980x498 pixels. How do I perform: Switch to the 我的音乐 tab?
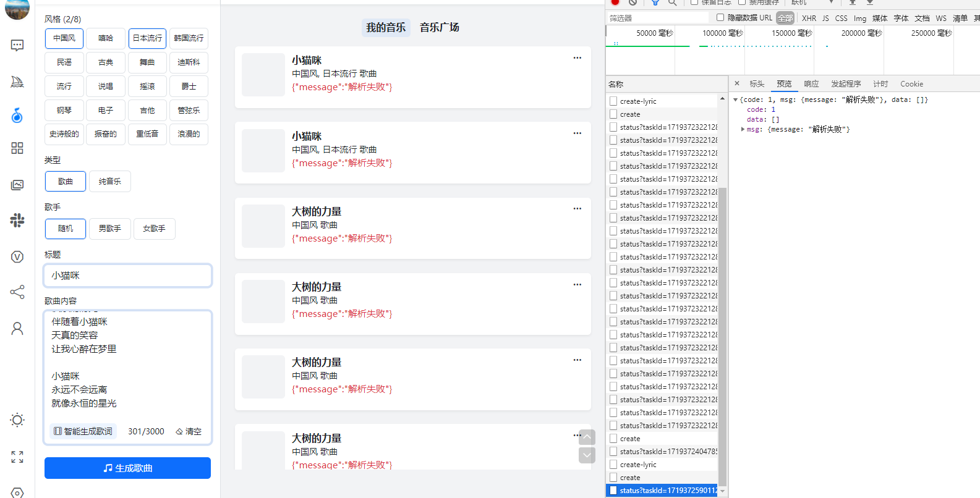coord(386,28)
